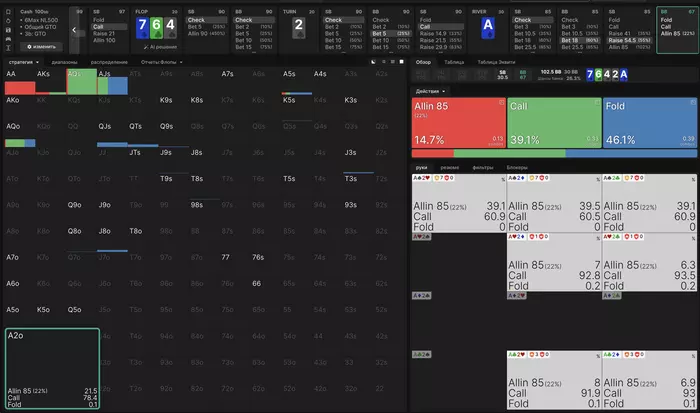Open the home icon in left sidebar
Viewport: 700px width, 413px height.
[8, 12]
